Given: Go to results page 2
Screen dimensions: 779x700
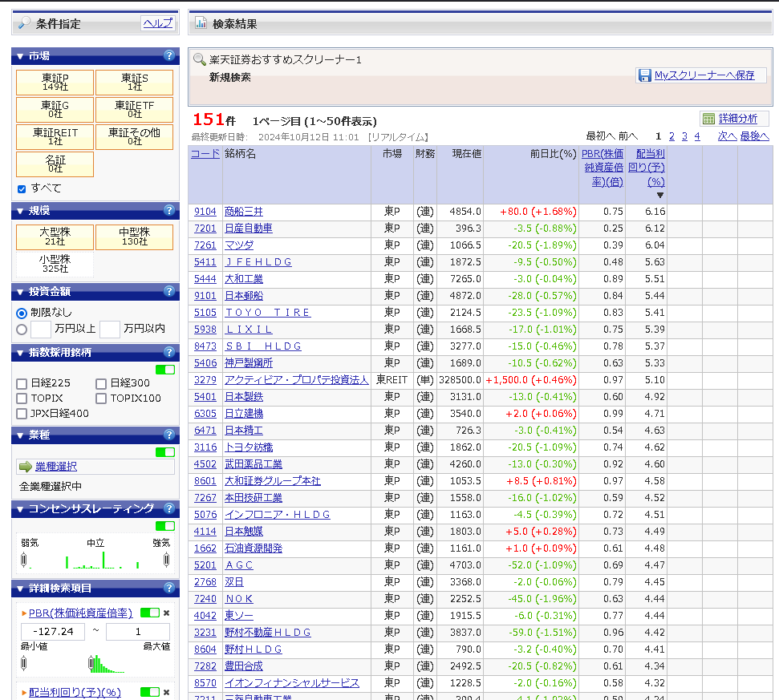Looking at the screenshot, I should pyautogui.click(x=671, y=136).
